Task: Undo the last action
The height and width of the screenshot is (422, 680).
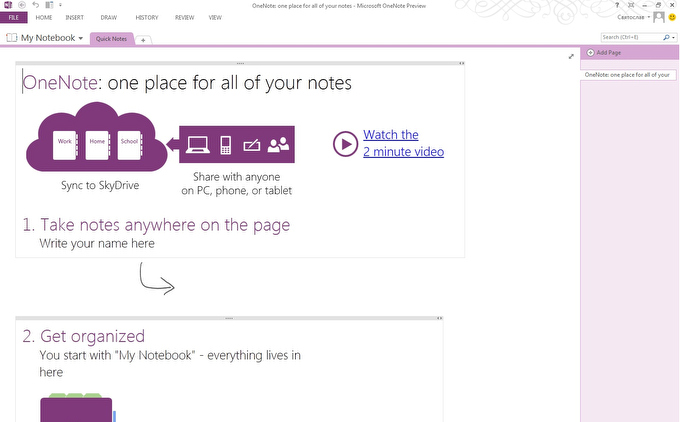Action: click(x=36, y=5)
